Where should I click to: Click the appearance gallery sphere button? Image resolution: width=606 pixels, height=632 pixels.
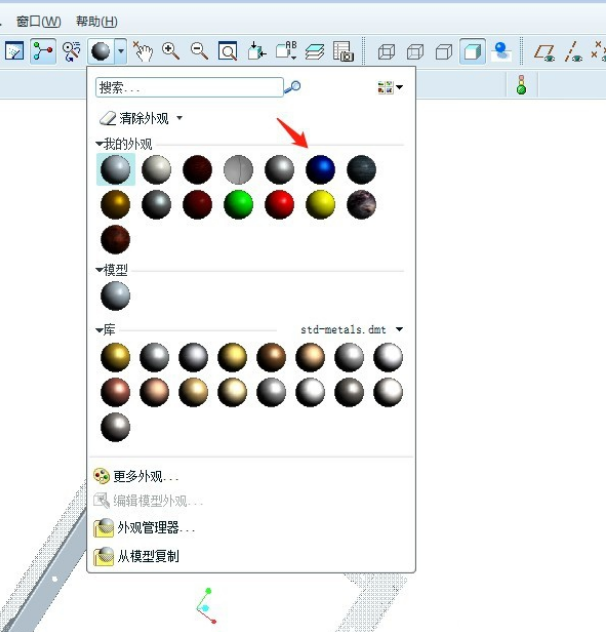(101, 52)
